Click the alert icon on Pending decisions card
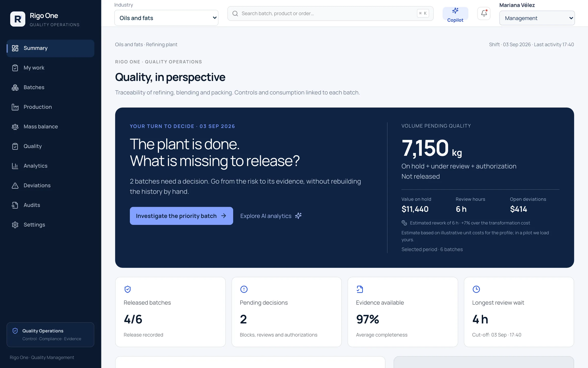This screenshot has width=588, height=368. [244, 289]
